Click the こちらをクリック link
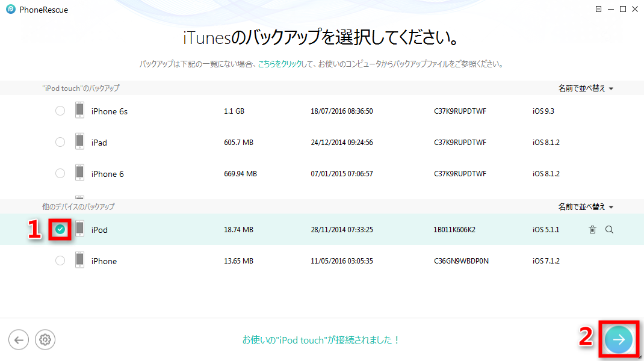644x361 pixels. pyautogui.click(x=280, y=64)
